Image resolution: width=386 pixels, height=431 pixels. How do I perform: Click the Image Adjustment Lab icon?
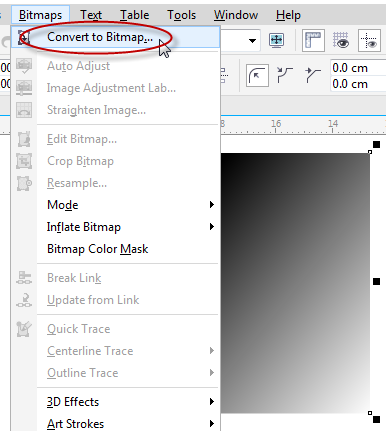24,88
